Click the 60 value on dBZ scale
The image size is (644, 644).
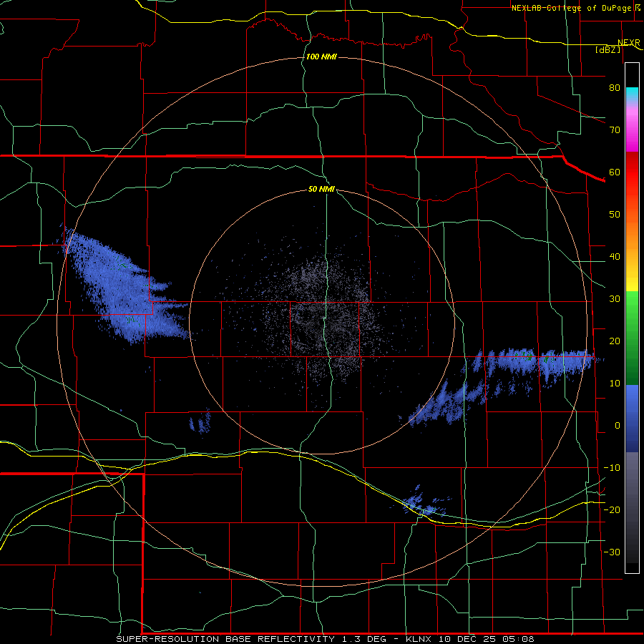[615, 172]
